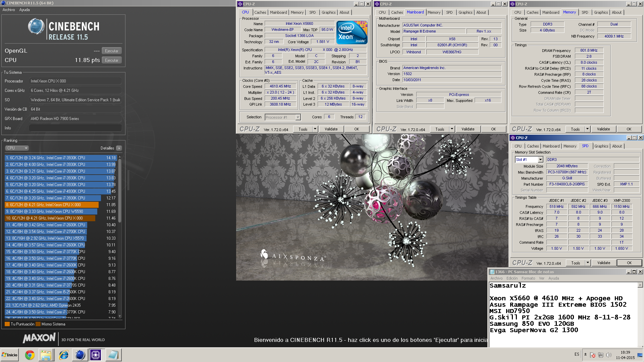
Task: Switch to About tab in CPU-Z SPD window
Action: 617,146
